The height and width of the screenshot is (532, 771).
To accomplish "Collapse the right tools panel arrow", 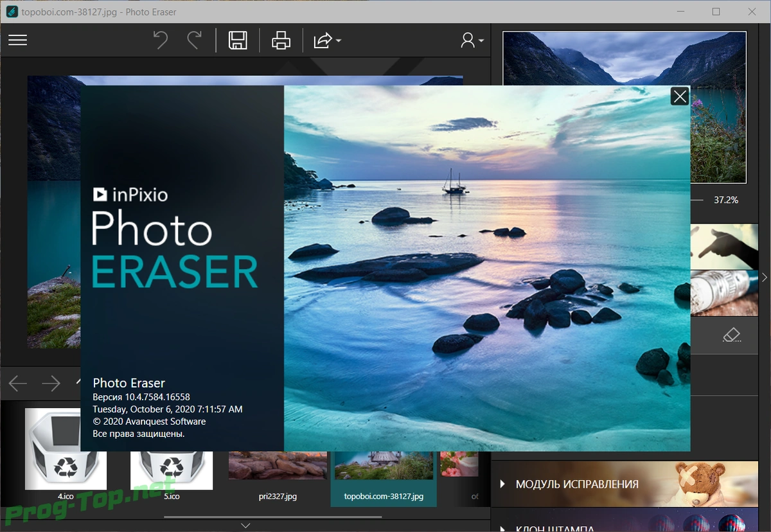I will pyautogui.click(x=765, y=277).
